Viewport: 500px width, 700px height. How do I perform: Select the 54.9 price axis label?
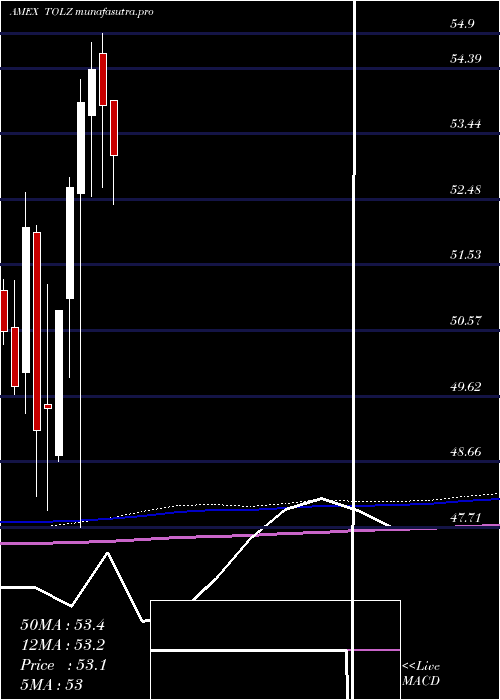click(x=462, y=24)
